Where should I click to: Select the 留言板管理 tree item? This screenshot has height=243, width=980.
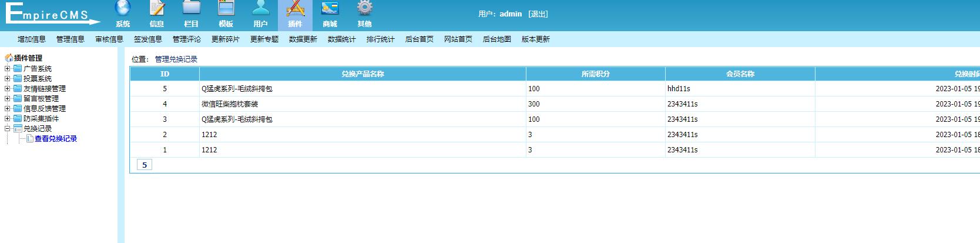[41, 99]
